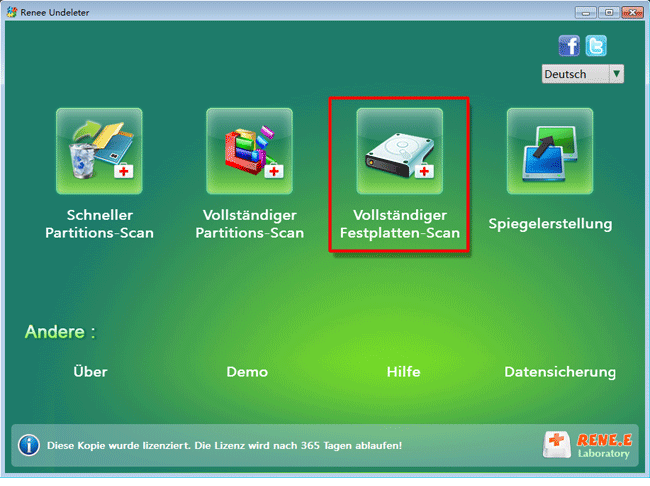Screen dimensions: 650x486
Task: Click the Spiegelerstellung text label
Action: [x=550, y=223]
